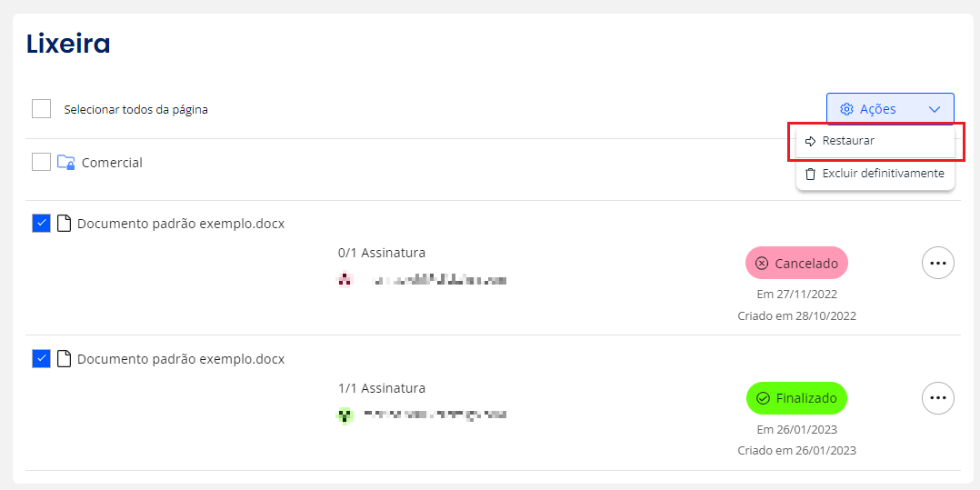Screen dimensions: 980x490
Task: Open three-dots menu for the Finalizado document
Action: click(x=938, y=398)
